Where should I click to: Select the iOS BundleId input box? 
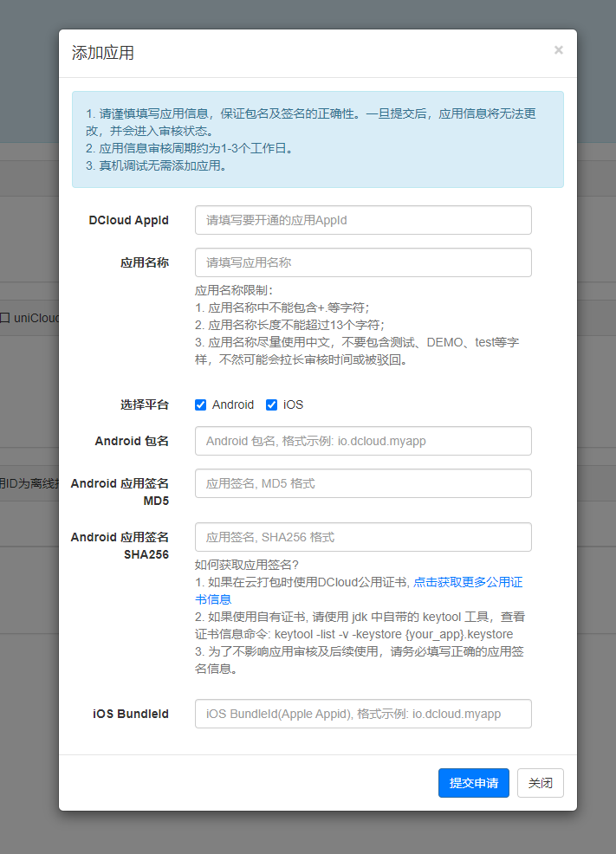tap(363, 714)
